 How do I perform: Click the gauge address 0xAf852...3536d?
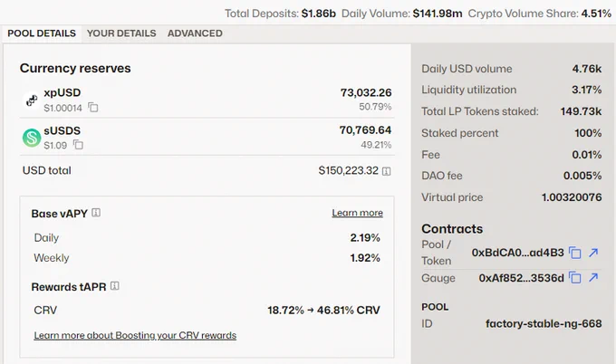click(x=521, y=278)
